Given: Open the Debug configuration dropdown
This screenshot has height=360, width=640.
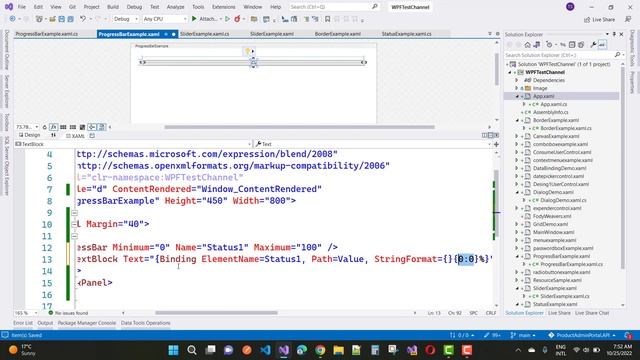Looking at the screenshot, I should (126, 19).
